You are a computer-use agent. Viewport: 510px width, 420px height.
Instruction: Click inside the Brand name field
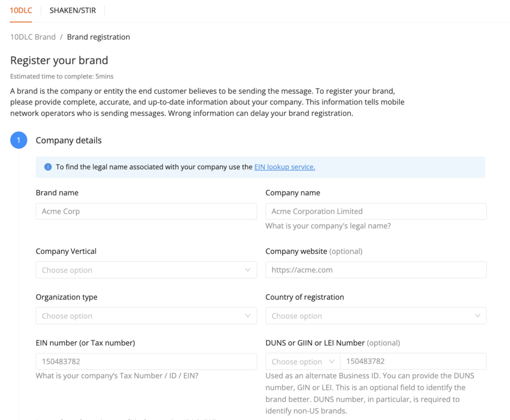146,211
